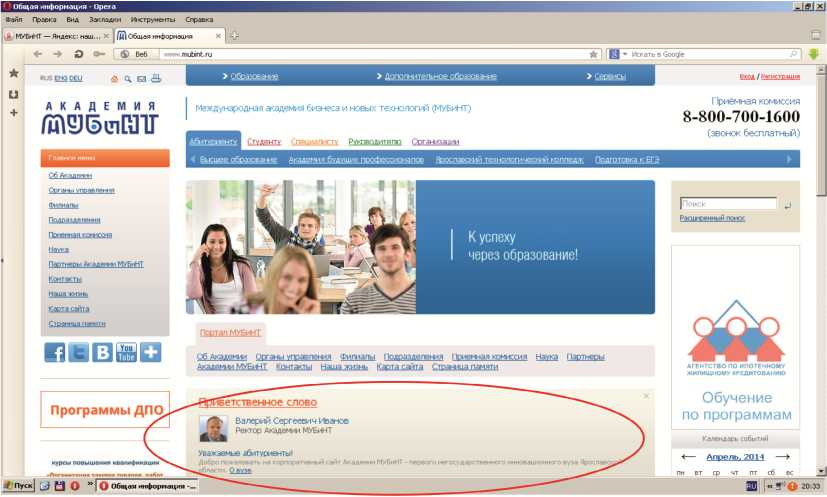This screenshot has width=827, height=497.
Task: Click the Поиск site search field
Action: [728, 204]
